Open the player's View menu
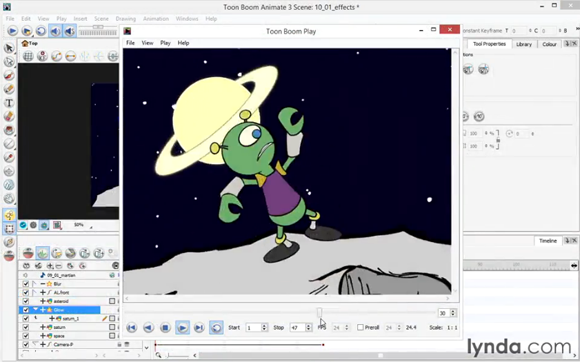This screenshot has height=362, width=580. click(147, 43)
